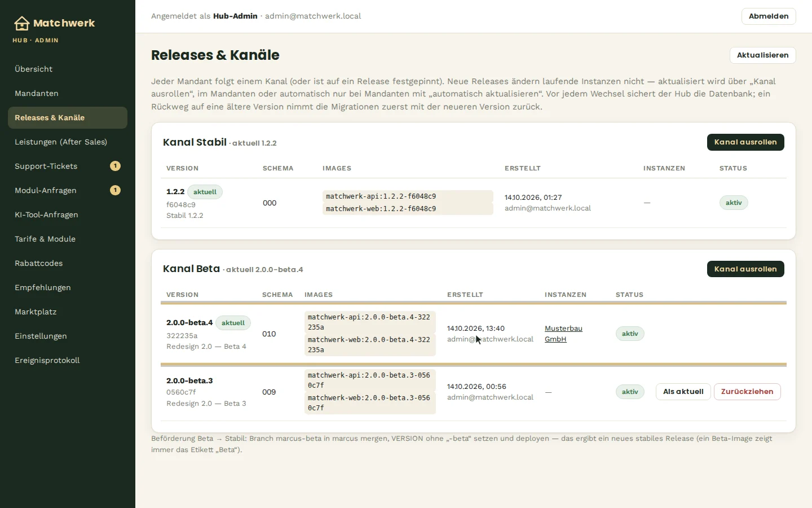This screenshot has width=812, height=508.
Task: Select Releases & Kanäle sidebar item
Action: point(68,117)
